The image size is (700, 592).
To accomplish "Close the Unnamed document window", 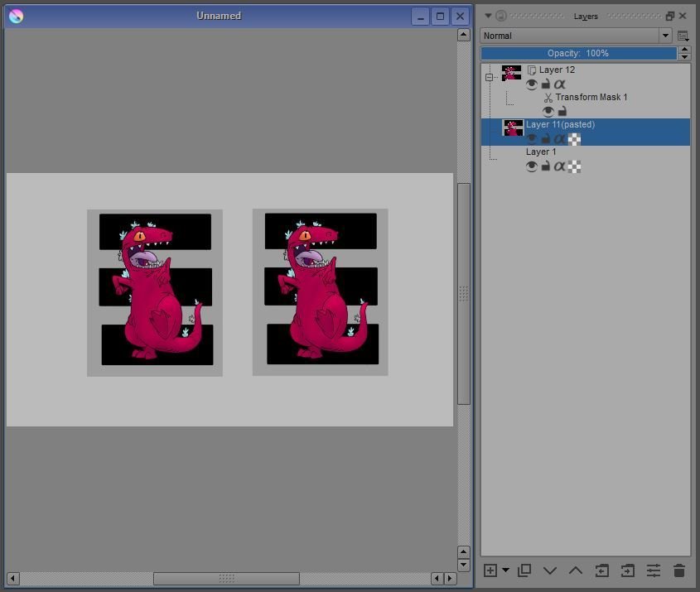I will tap(460, 17).
